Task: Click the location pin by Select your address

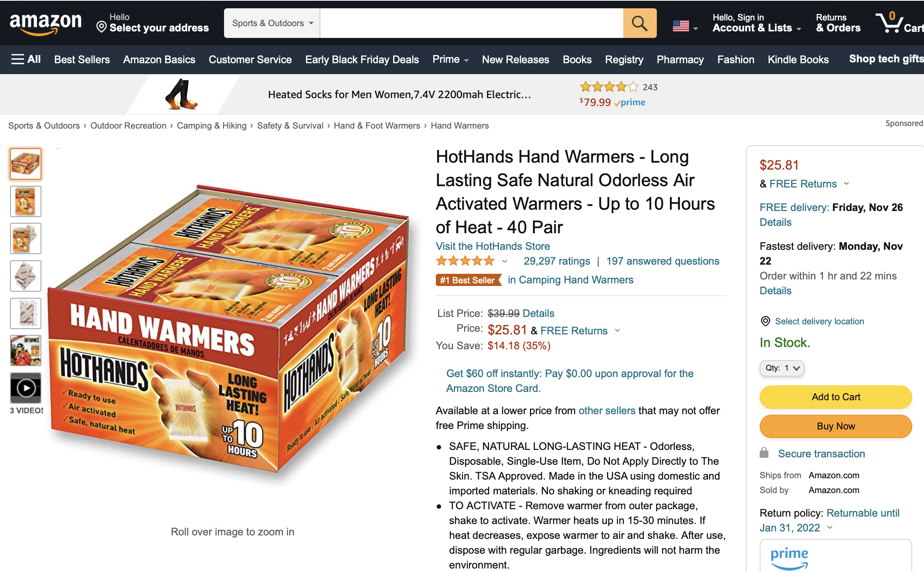Action: 102,27
